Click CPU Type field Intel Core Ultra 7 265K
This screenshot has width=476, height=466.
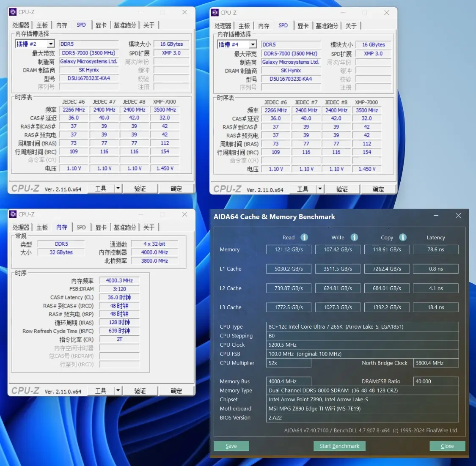(362, 327)
